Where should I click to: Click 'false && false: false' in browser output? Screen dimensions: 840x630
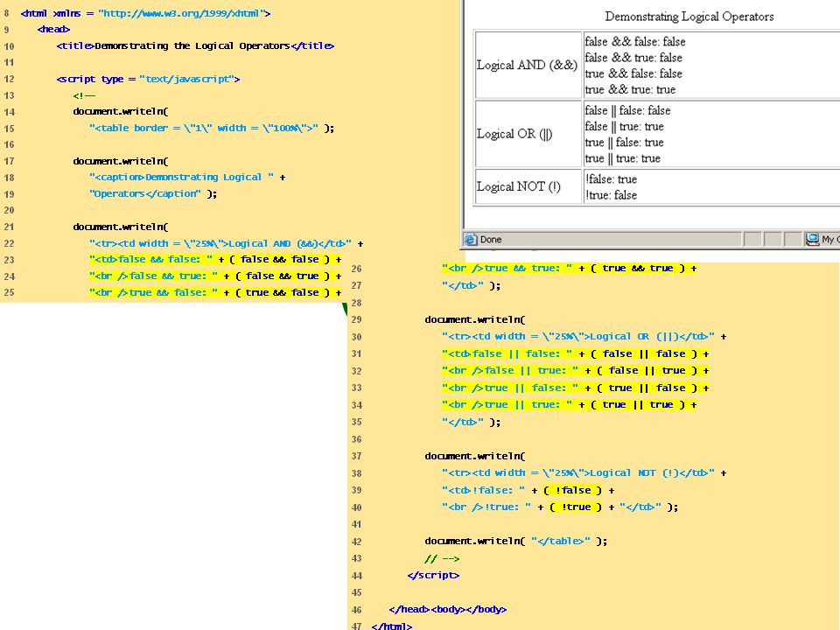[x=635, y=42]
